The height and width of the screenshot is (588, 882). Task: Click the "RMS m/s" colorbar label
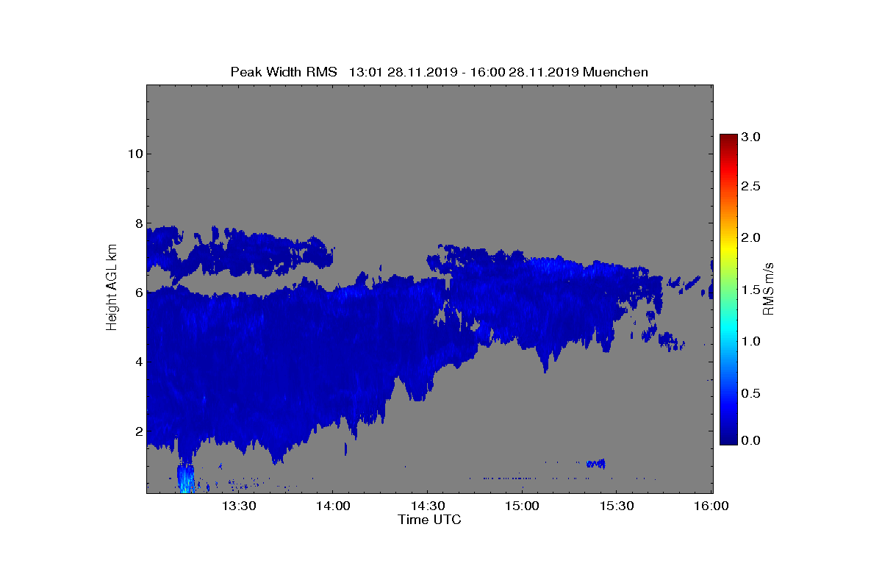(769, 288)
